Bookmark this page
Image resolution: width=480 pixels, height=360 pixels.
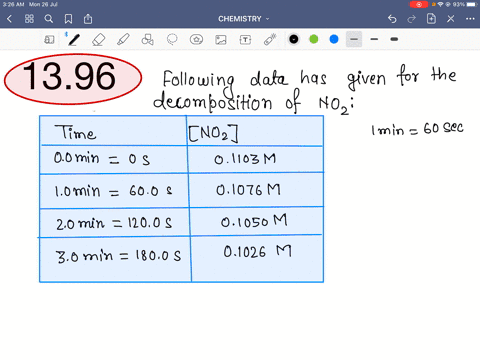[x=68, y=19]
